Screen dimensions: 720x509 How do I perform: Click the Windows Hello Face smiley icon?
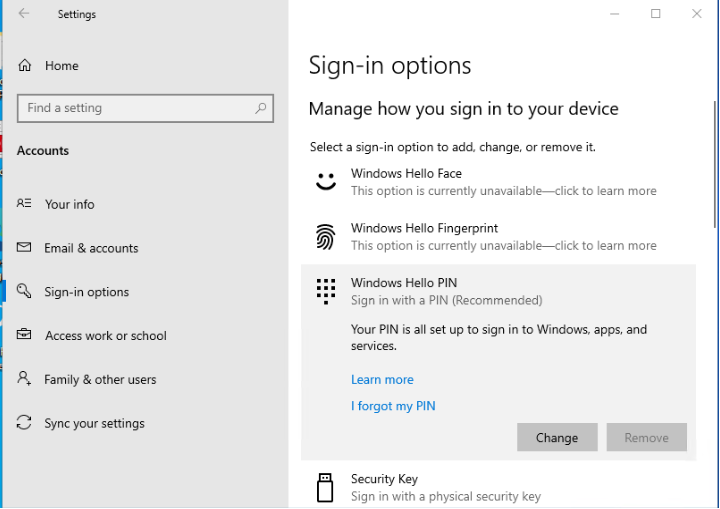point(326,181)
